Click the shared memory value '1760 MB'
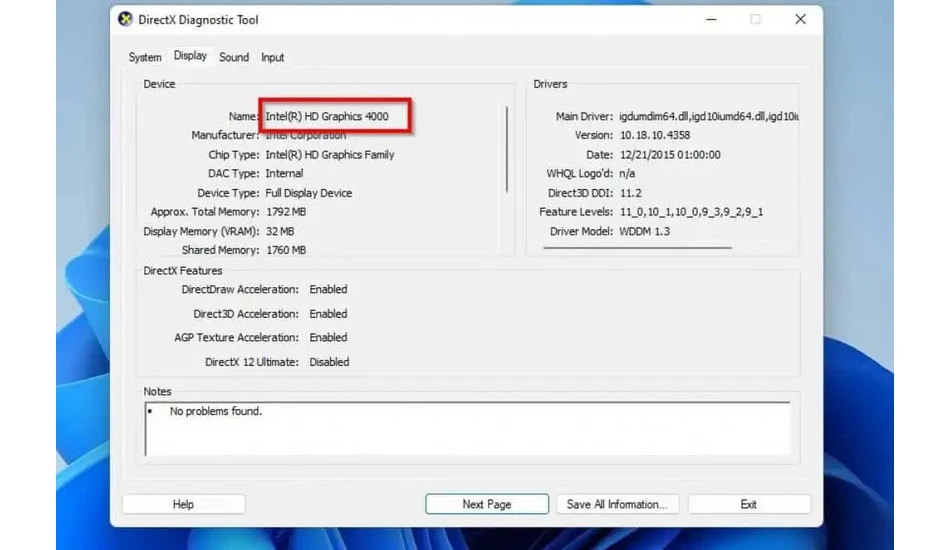The height and width of the screenshot is (550, 950). point(286,250)
